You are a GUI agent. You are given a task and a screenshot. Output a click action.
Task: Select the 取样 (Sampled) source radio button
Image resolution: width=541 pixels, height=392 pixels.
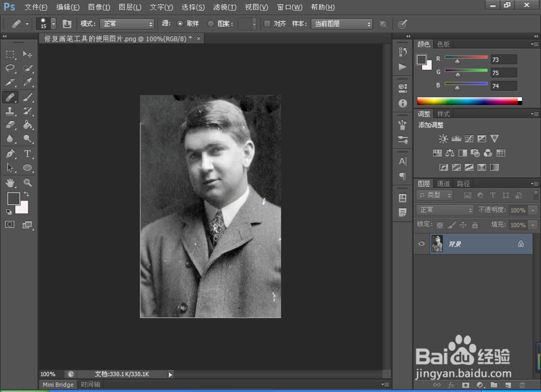pyautogui.click(x=181, y=24)
